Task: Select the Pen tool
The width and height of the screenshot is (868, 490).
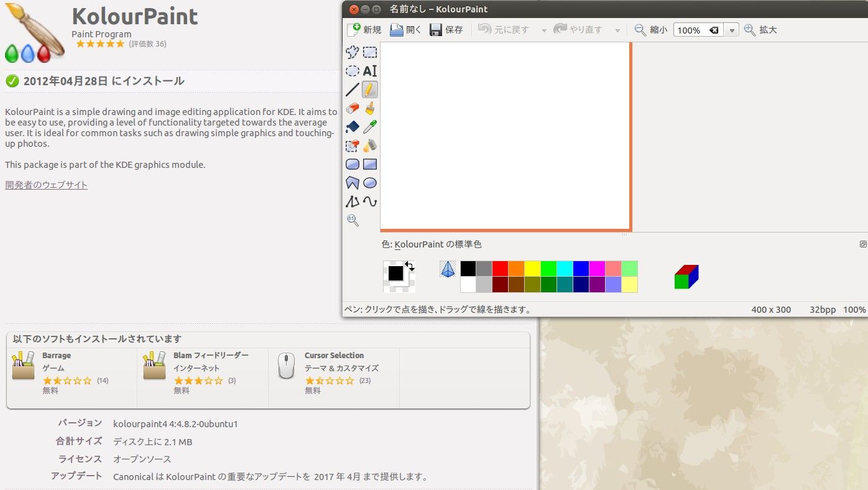Action: [370, 90]
